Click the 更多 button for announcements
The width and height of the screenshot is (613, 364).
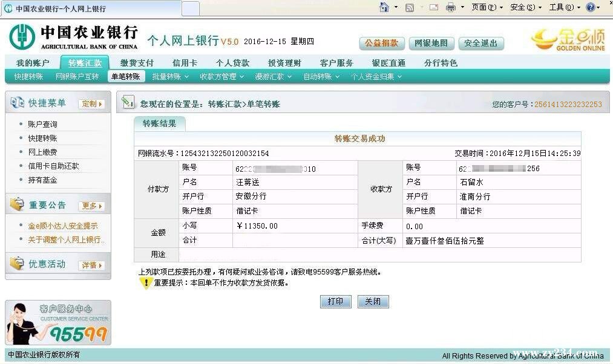pyautogui.click(x=91, y=206)
